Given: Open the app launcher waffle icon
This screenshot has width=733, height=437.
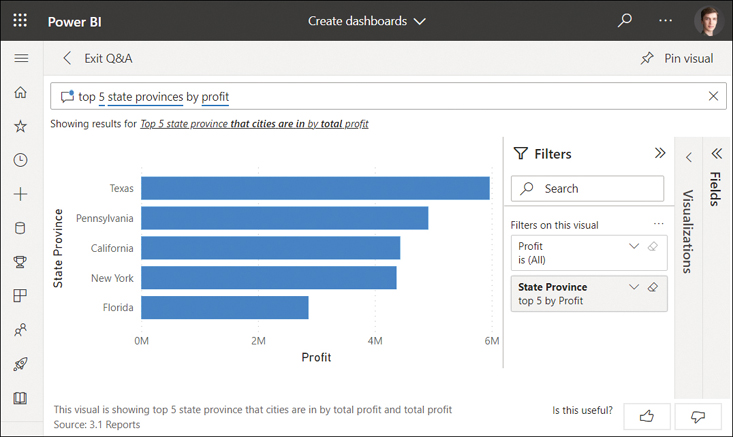Looking at the screenshot, I should coord(20,20).
